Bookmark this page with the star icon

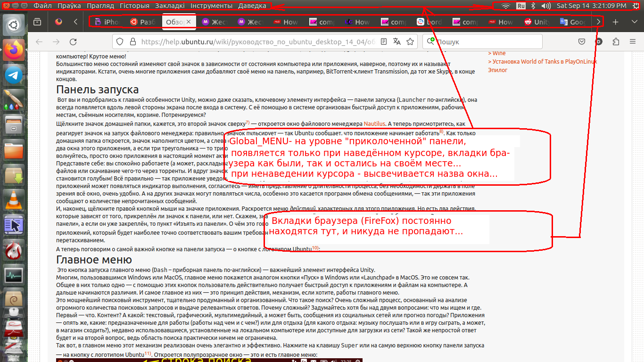410,41
